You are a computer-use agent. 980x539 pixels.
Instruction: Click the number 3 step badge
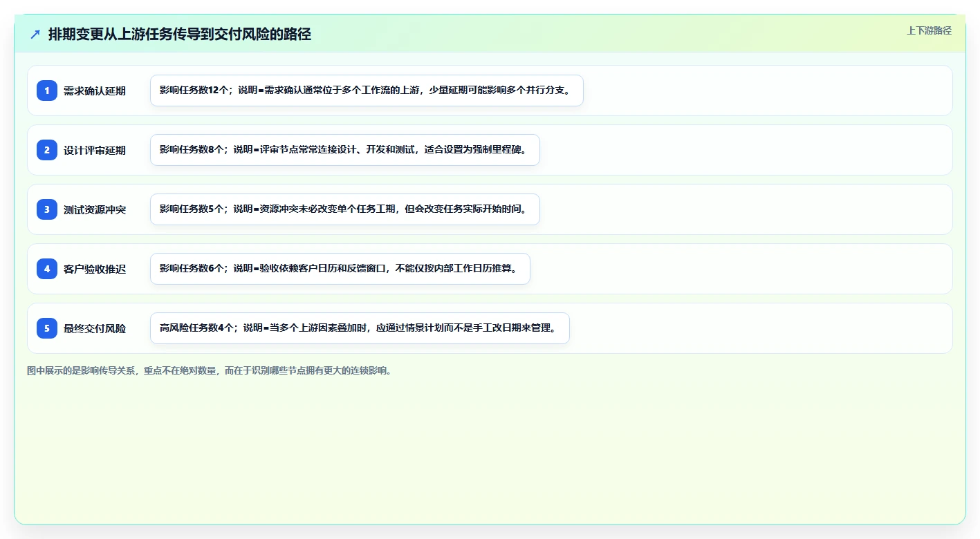[47, 209]
